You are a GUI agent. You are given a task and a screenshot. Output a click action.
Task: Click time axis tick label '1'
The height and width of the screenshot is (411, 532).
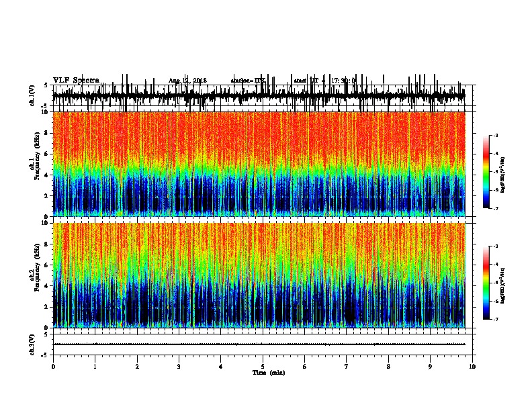coord(95,367)
